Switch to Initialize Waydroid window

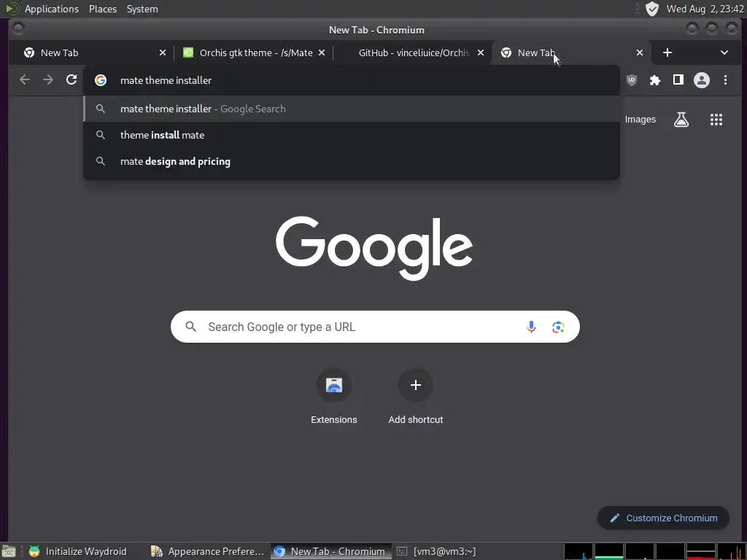coord(79,551)
